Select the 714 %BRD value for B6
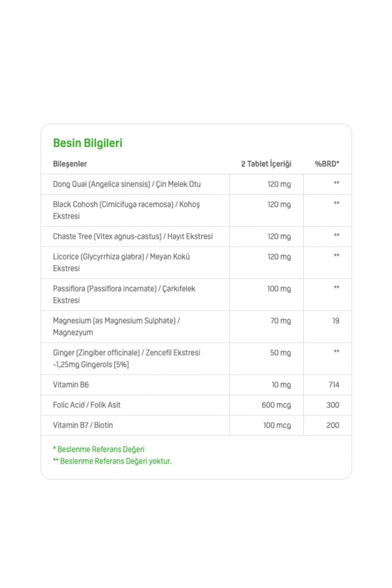 pos(334,385)
